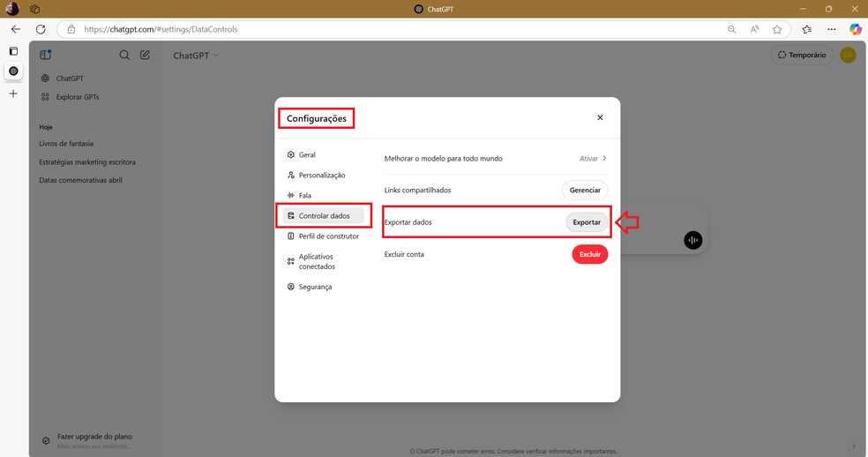Viewport: 868px width, 457px height.
Task: Click the Personalização person icon
Action: coord(290,175)
